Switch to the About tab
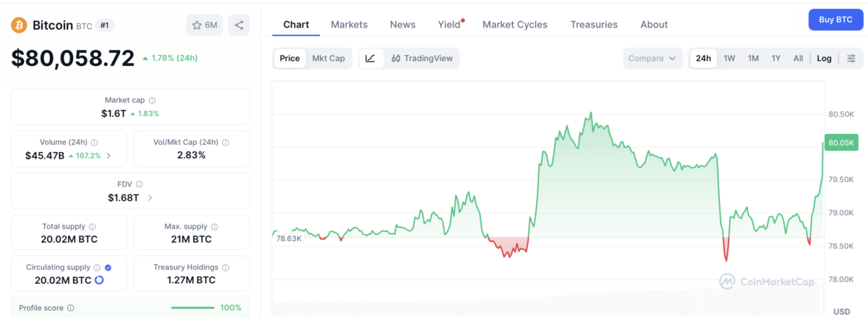868x318 pixels. click(x=654, y=25)
